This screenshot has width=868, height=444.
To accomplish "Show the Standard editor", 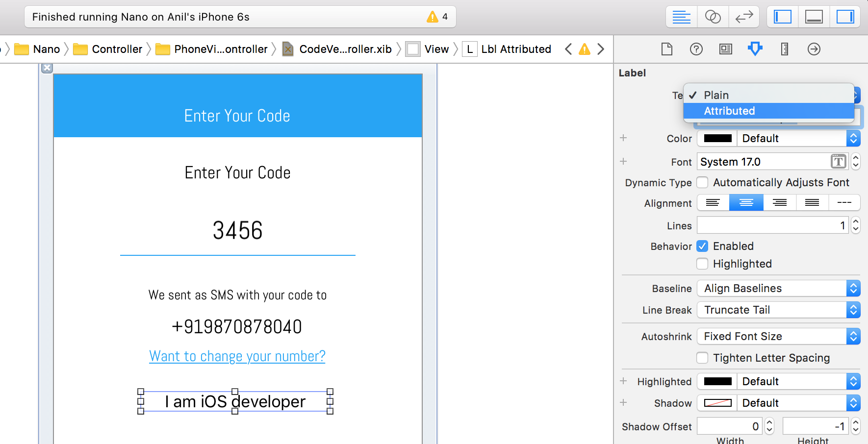I will point(681,17).
